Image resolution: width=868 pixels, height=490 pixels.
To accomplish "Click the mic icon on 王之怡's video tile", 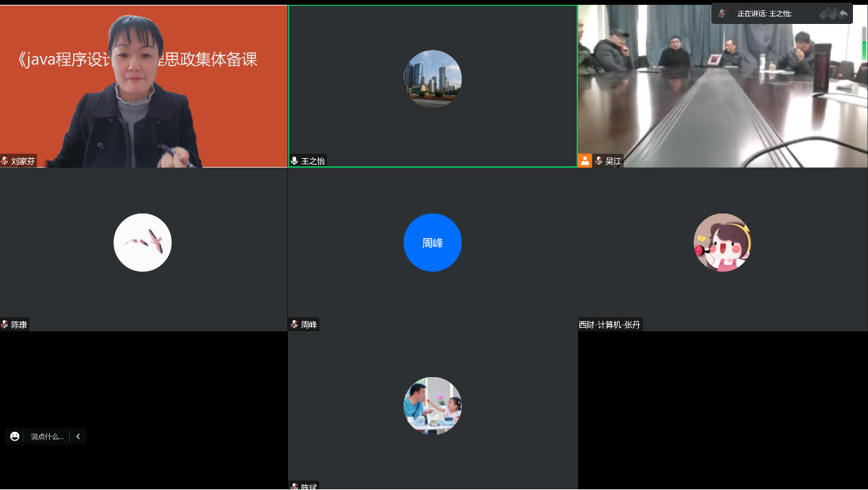I will tap(293, 160).
